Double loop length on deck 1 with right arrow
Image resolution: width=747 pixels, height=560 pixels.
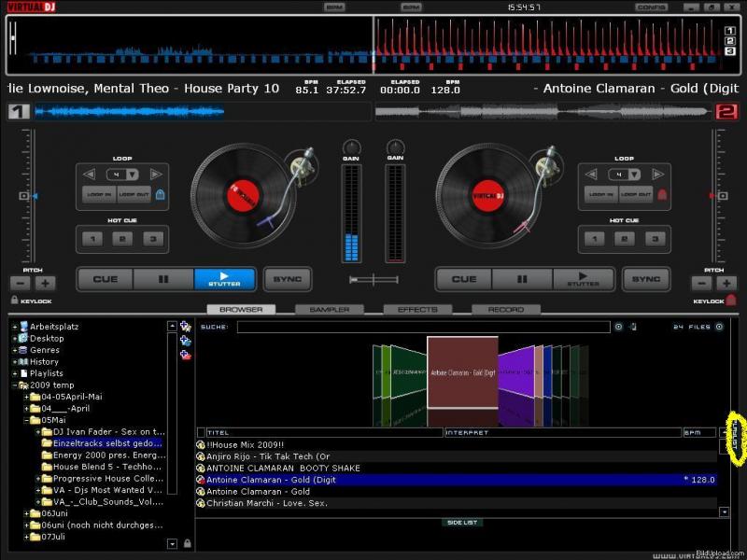click(156, 175)
